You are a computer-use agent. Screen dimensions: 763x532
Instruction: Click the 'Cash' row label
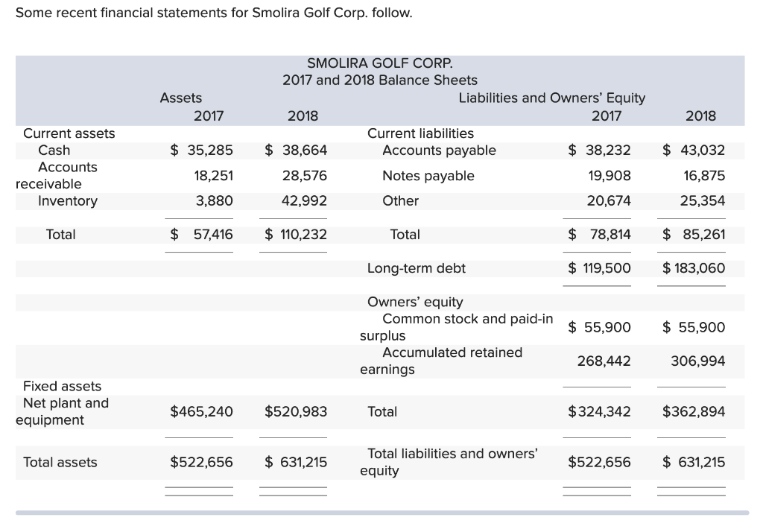pyautogui.click(x=54, y=151)
